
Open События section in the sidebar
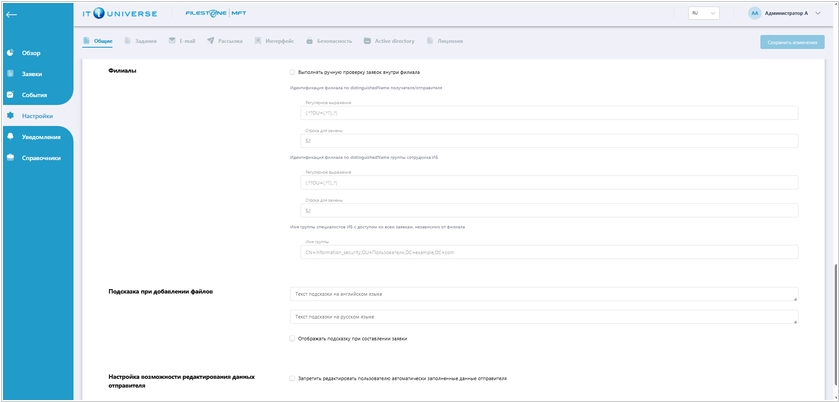click(x=34, y=95)
